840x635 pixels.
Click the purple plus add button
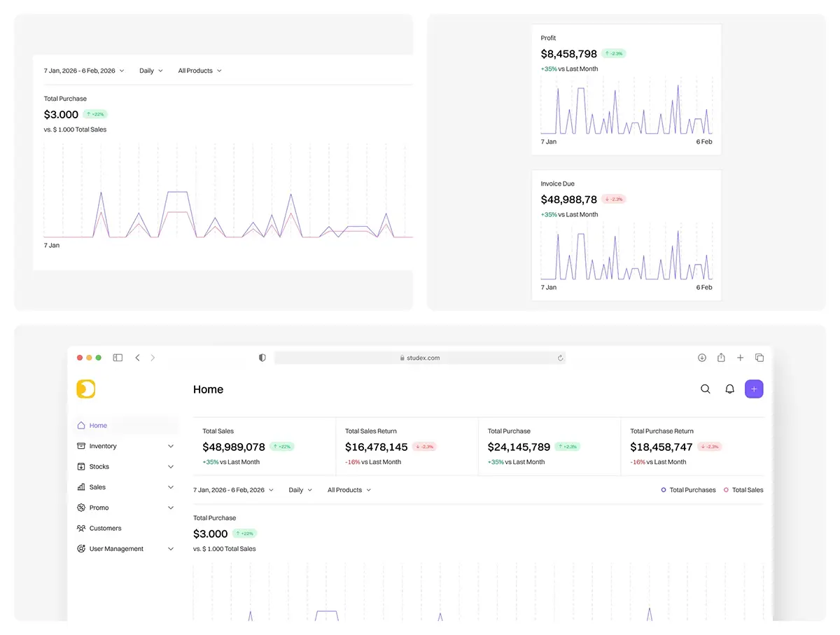754,389
